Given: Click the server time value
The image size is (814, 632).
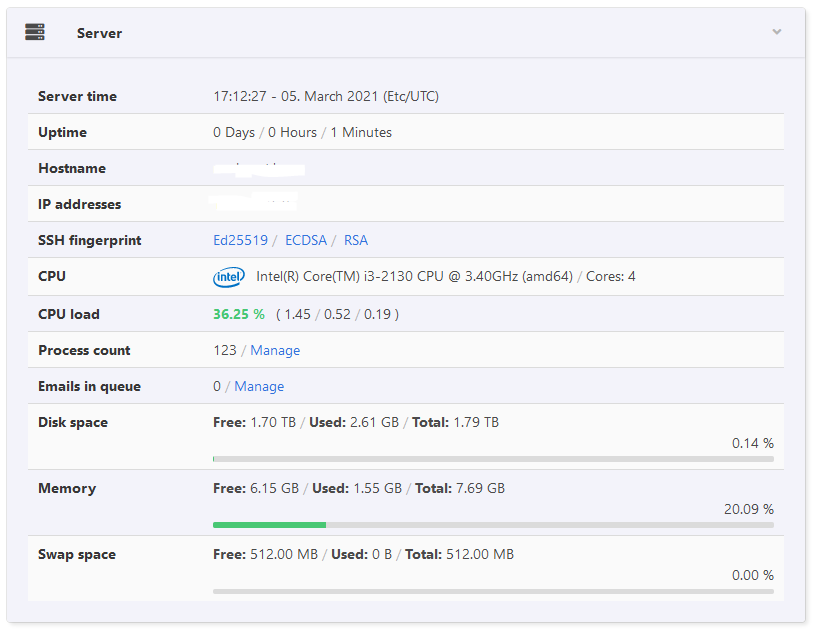Looking at the screenshot, I should pyautogui.click(x=326, y=97).
